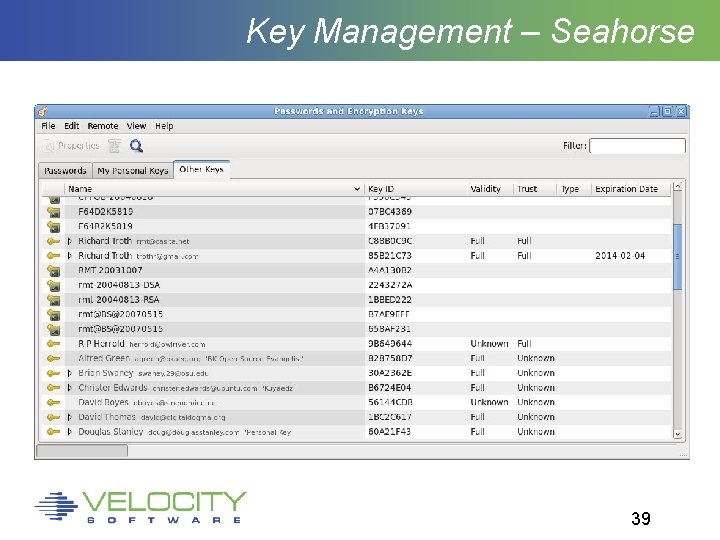Image resolution: width=720 pixels, height=540 pixels.
Task: Open the Edit menu
Action: (x=71, y=126)
